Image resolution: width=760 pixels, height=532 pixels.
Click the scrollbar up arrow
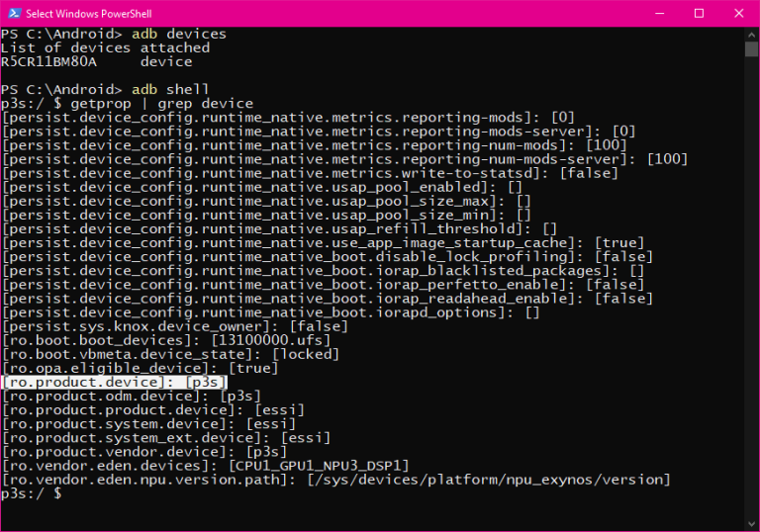[751, 35]
